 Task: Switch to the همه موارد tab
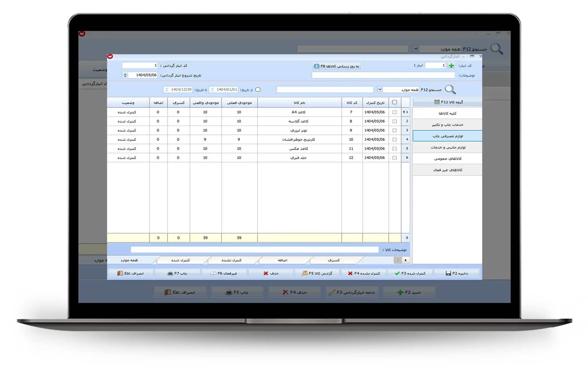coord(129,260)
